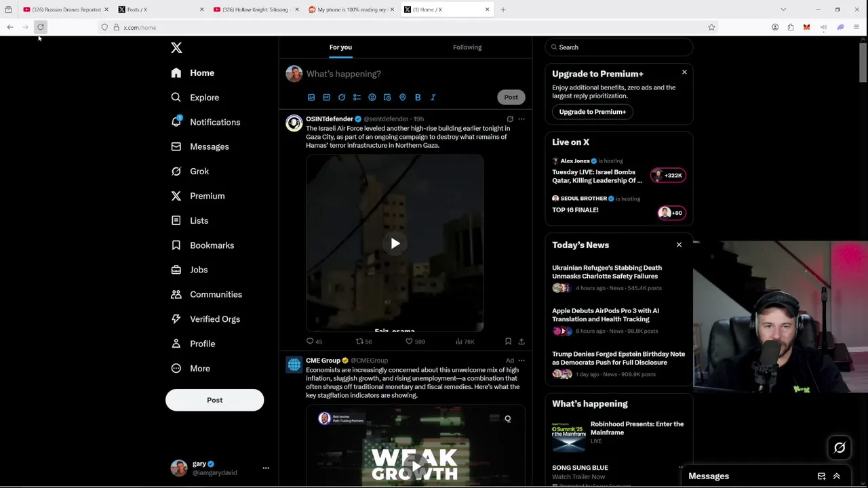
Task: Open OSINTdefender profile name link
Action: point(329,119)
